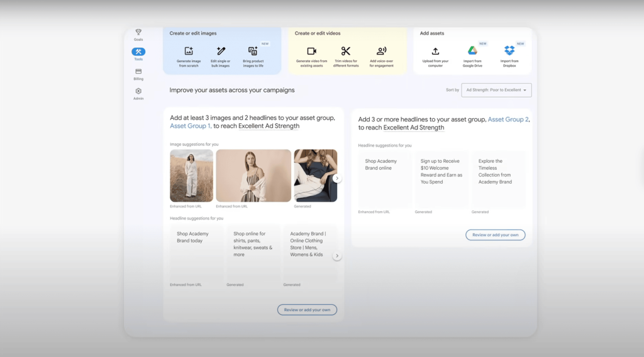The width and height of the screenshot is (644, 357).
Task: Open the Asset Group 2 link
Action: click(508, 119)
